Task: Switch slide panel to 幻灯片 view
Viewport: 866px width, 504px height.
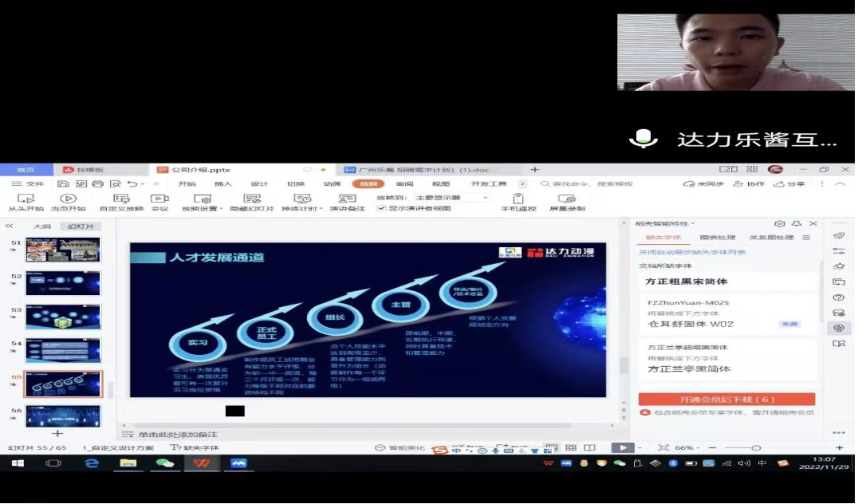Action: pyautogui.click(x=81, y=226)
